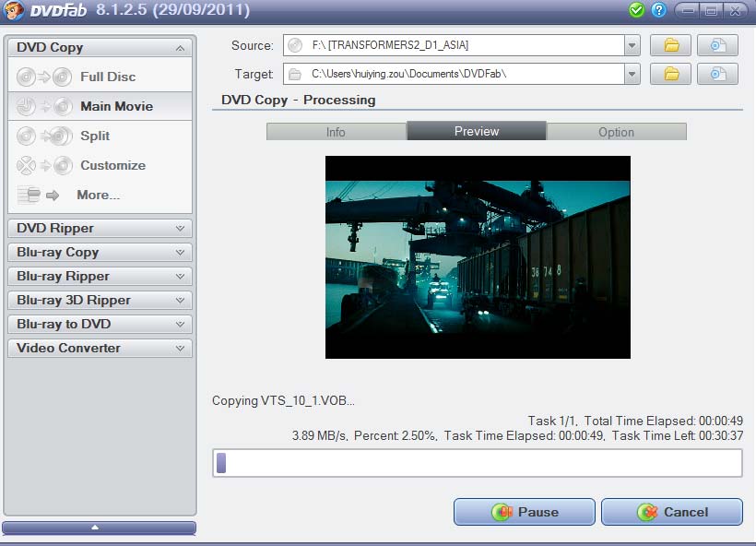Image resolution: width=756 pixels, height=546 pixels.
Task: Browse for Source folder with folder icon
Action: click(x=670, y=45)
